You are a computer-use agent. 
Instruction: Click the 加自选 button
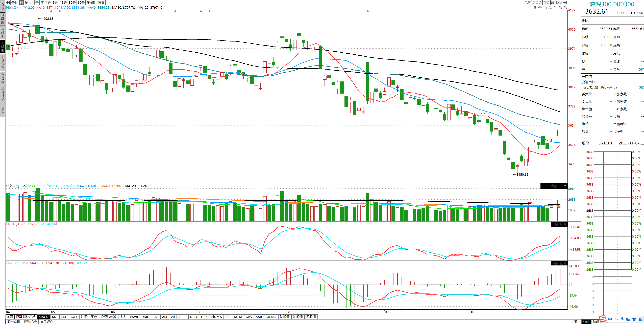[537, 2]
